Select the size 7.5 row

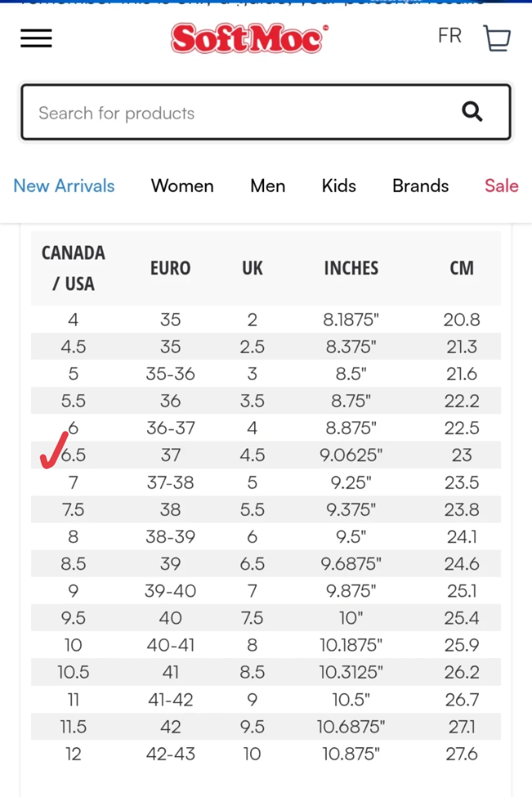pyautogui.click(x=266, y=509)
